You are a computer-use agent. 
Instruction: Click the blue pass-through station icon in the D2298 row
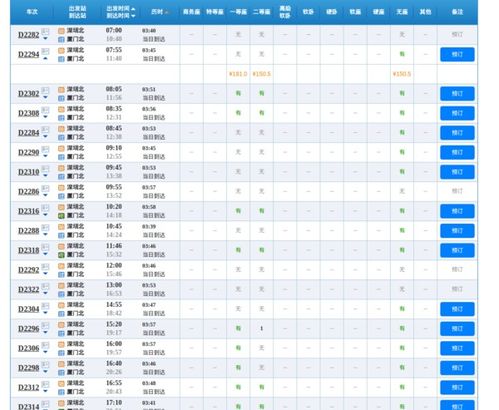click(61, 373)
